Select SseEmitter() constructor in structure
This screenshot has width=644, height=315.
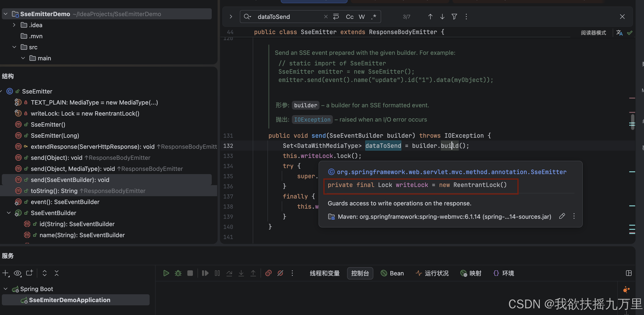[x=48, y=124]
